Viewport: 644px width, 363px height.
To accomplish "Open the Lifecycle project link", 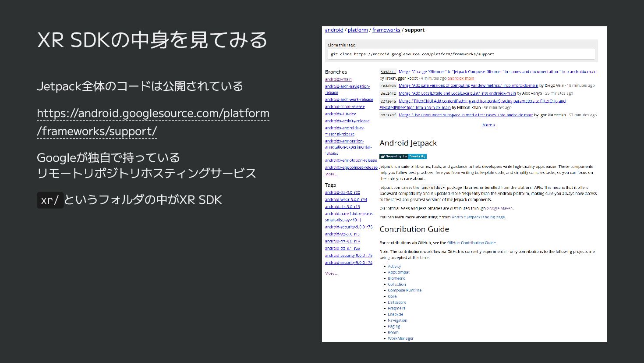I will pyautogui.click(x=395, y=314).
